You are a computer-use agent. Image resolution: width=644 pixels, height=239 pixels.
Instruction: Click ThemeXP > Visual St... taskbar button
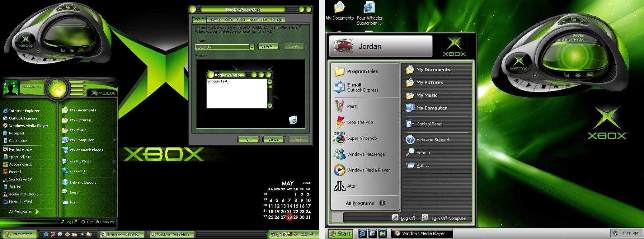tap(122, 234)
